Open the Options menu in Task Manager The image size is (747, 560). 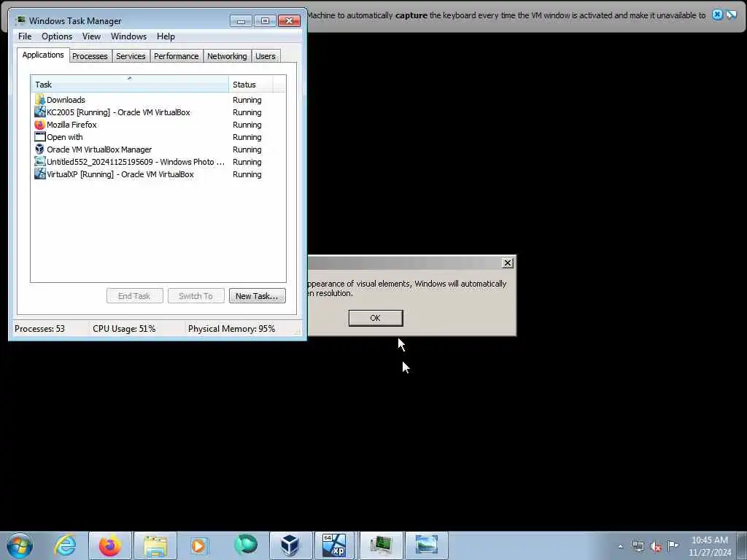tap(57, 36)
